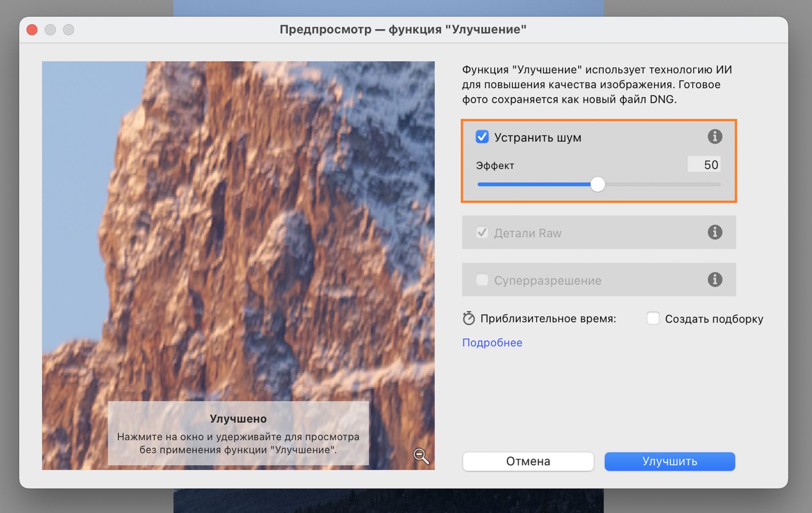
Task: Click the "Устранить шум" label text
Action: click(538, 137)
